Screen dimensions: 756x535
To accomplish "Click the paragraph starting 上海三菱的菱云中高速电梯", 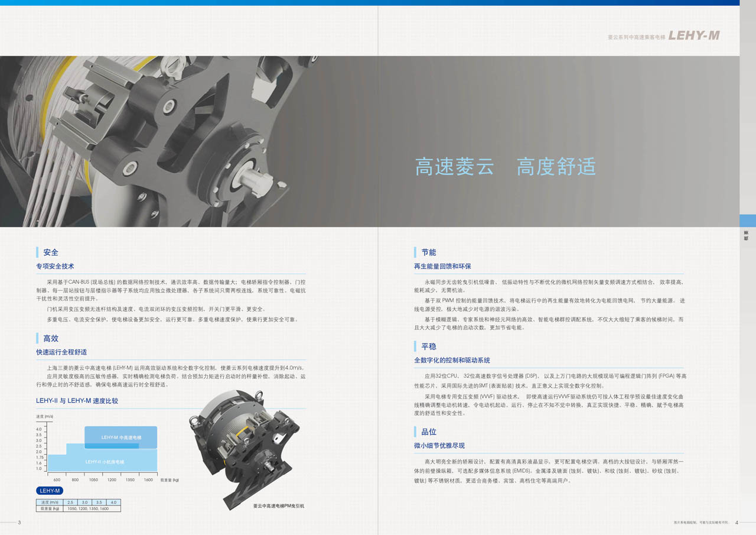I will (x=175, y=367).
